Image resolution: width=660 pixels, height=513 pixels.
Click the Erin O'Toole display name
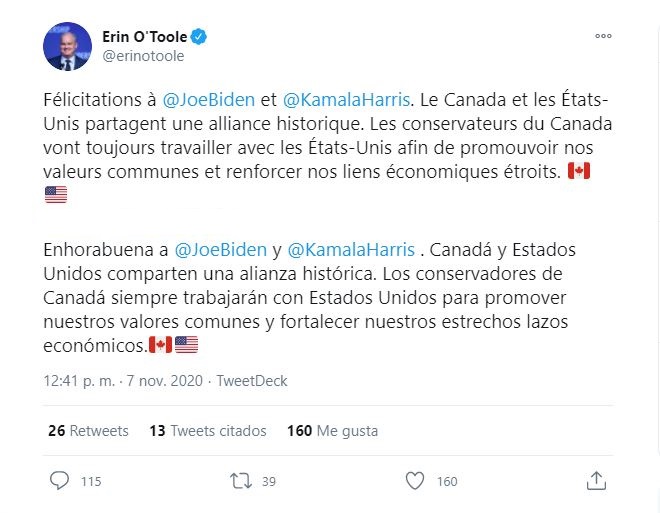pos(144,37)
